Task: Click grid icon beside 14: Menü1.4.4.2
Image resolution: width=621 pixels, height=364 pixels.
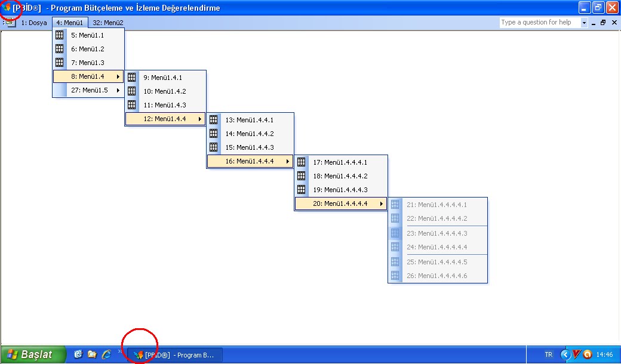Action: point(214,133)
